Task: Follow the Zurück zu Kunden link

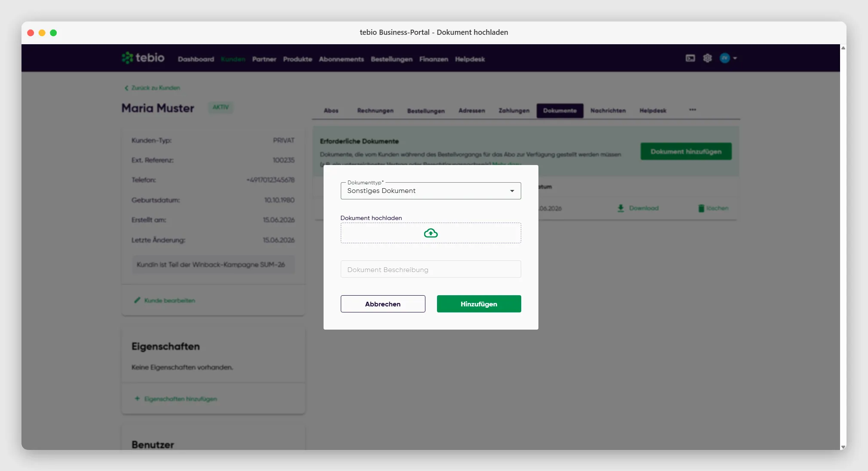Action: [x=152, y=88]
